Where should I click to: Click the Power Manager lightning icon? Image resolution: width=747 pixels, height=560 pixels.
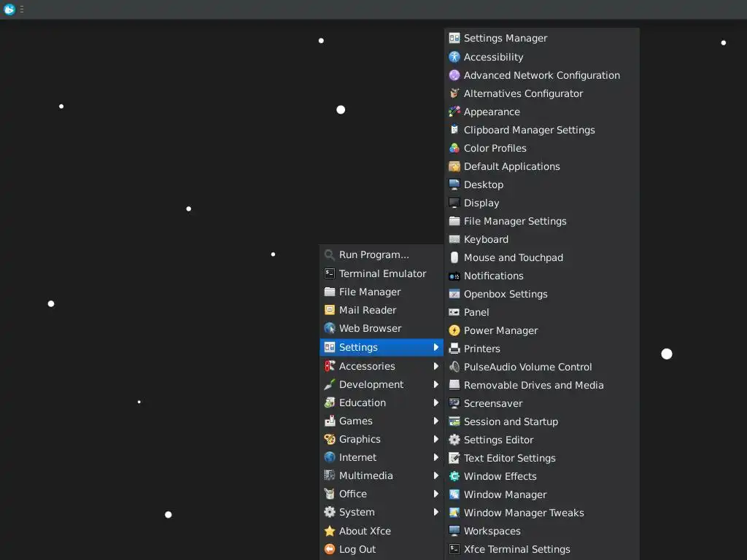pyautogui.click(x=454, y=330)
